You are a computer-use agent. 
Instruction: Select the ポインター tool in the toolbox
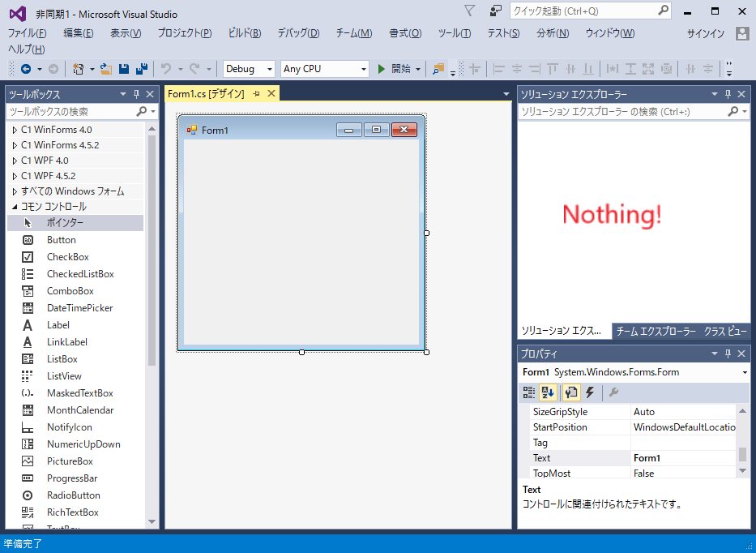pyautogui.click(x=75, y=222)
